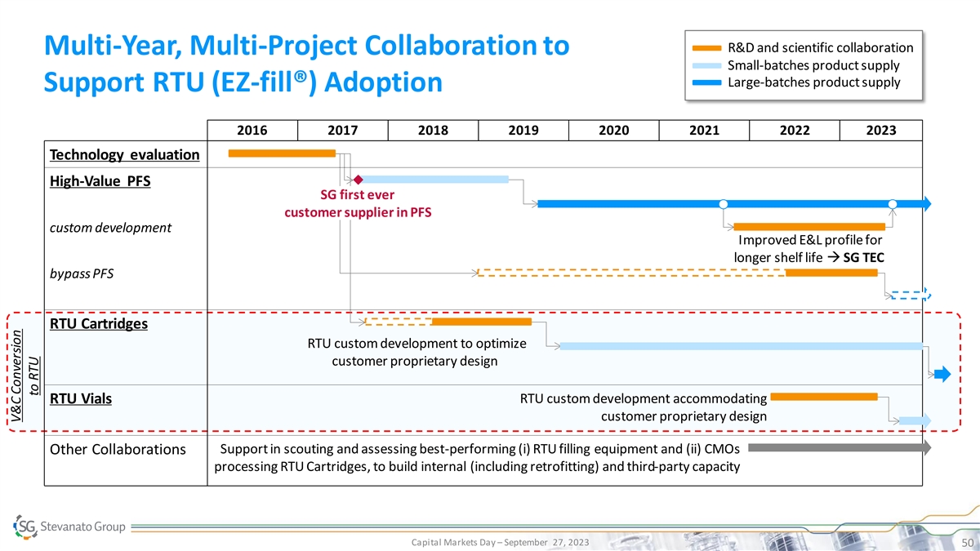Viewport: 980px width, 551px height.
Task: Click the light blue arrow in RTU Vials row
Action: click(x=915, y=420)
